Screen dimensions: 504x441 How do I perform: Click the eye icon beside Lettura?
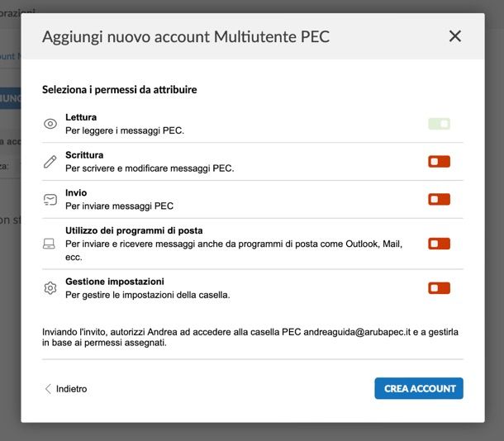click(50, 124)
